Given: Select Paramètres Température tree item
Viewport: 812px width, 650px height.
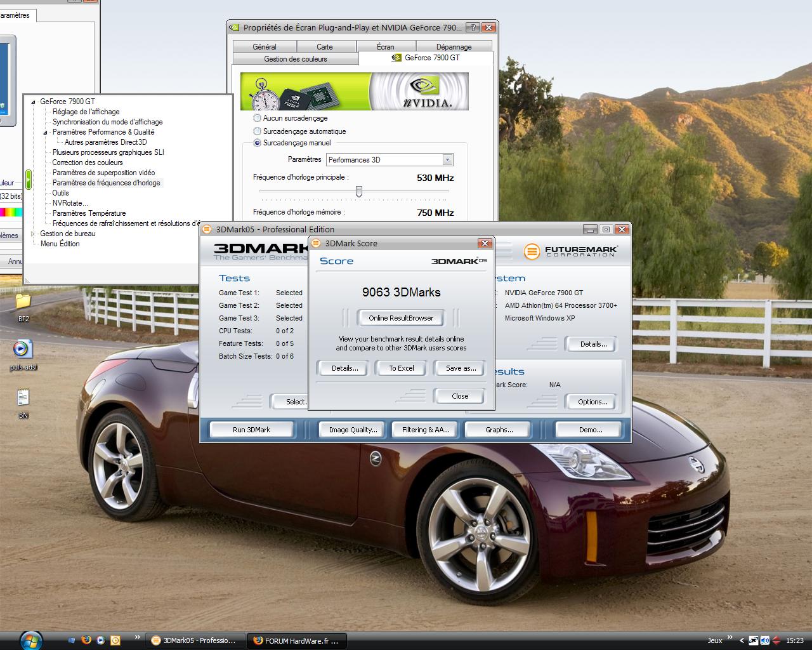Looking at the screenshot, I should pyautogui.click(x=89, y=213).
